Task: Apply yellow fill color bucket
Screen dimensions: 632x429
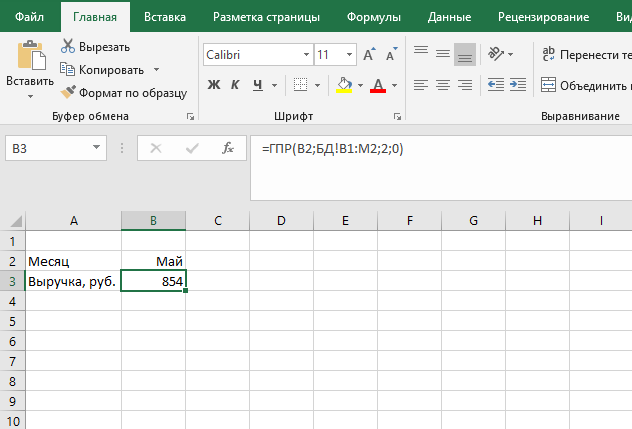Action: 344,85
